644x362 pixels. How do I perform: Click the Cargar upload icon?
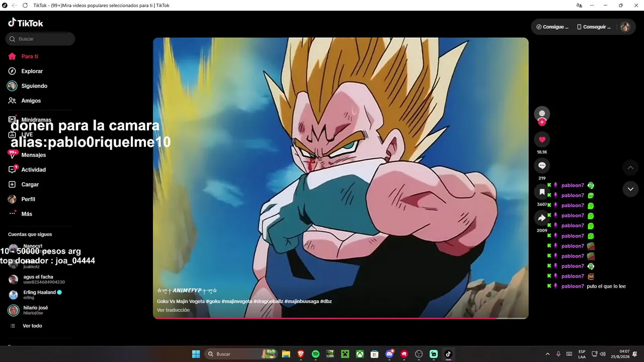click(x=12, y=185)
